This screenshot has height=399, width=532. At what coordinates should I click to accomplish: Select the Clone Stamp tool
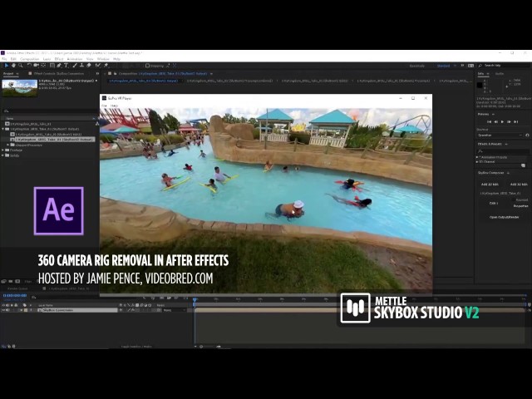click(x=81, y=65)
